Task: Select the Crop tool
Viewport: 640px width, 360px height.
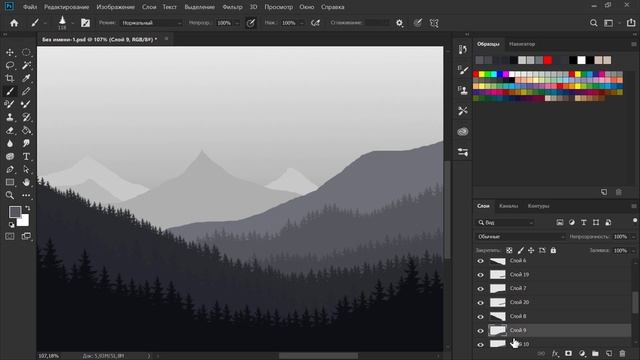Action: click(10, 78)
